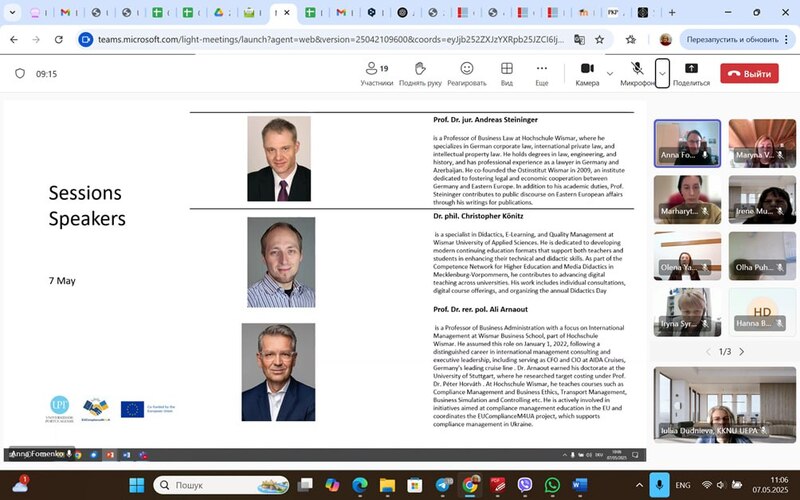Open Microsoft Store from taskbar

(x=415, y=485)
